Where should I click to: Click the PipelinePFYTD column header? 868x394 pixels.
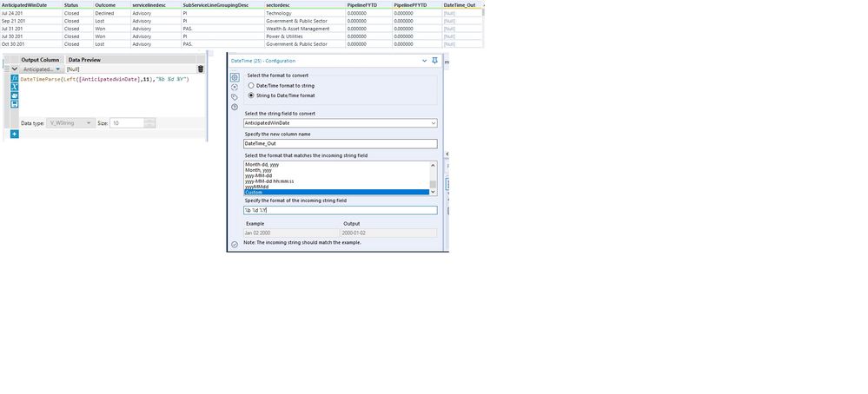pos(417,5)
